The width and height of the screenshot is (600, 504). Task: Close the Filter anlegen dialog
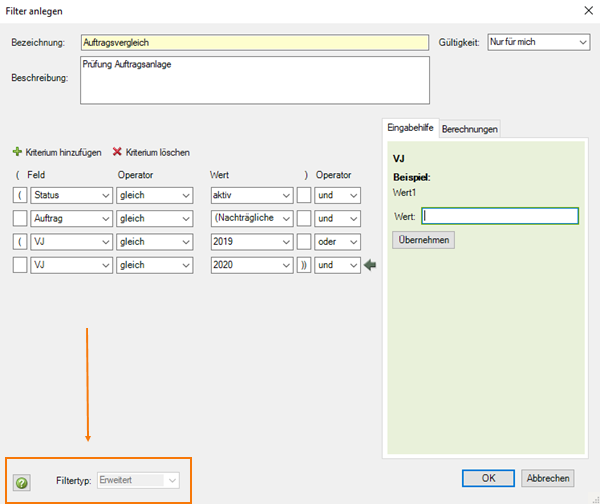pyautogui.click(x=589, y=10)
